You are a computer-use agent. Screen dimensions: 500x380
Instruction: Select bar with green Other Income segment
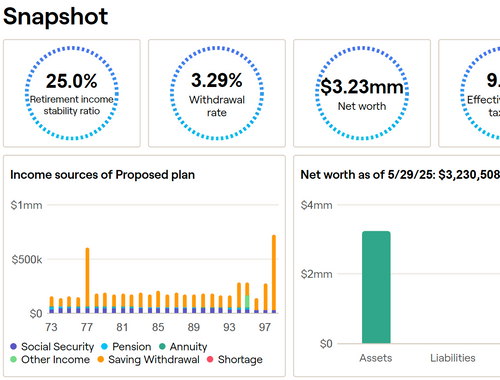[x=247, y=298]
